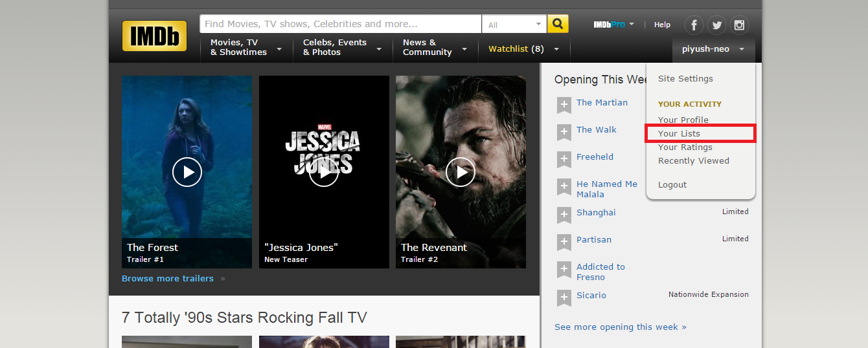Image resolution: width=868 pixels, height=348 pixels.
Task: Open the Freeheld movie link
Action: 595,157
